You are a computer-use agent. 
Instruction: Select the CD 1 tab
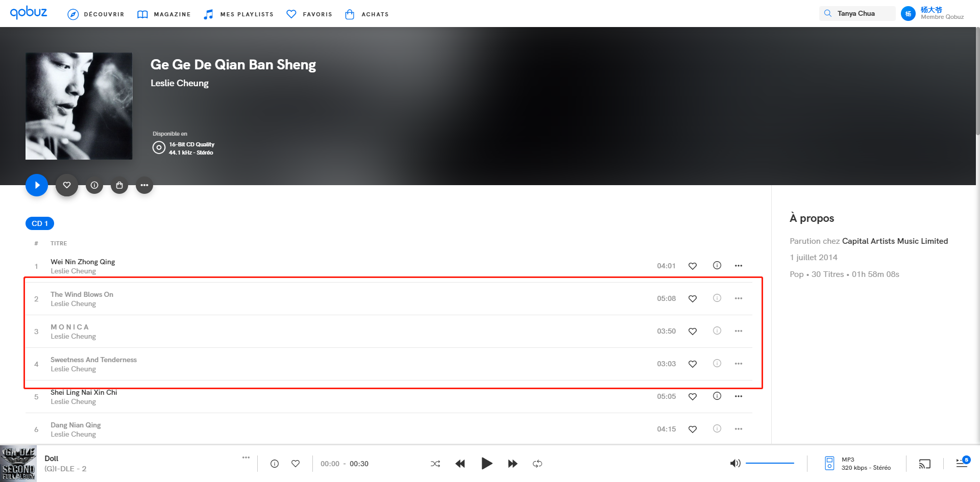pos(40,223)
